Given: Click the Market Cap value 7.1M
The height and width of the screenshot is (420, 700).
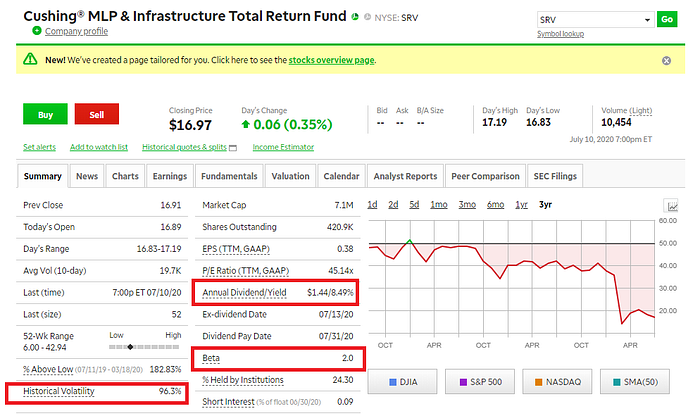Looking at the screenshot, I should point(344,205).
